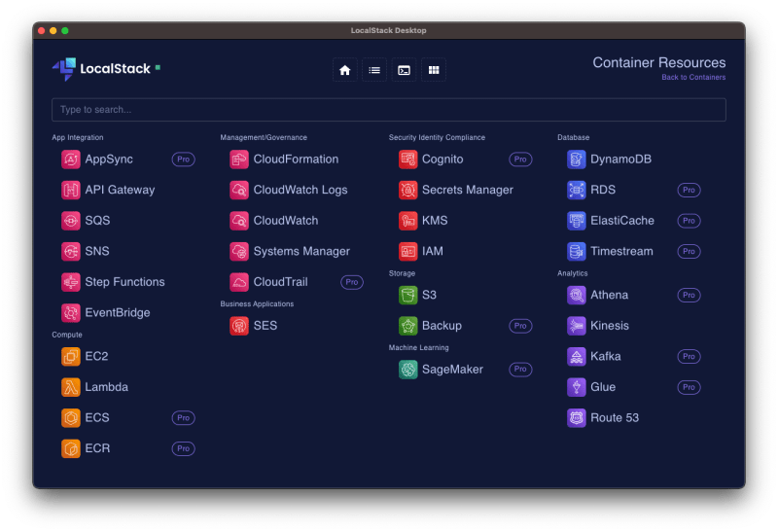Open the Step Functions icon

pyautogui.click(x=71, y=282)
